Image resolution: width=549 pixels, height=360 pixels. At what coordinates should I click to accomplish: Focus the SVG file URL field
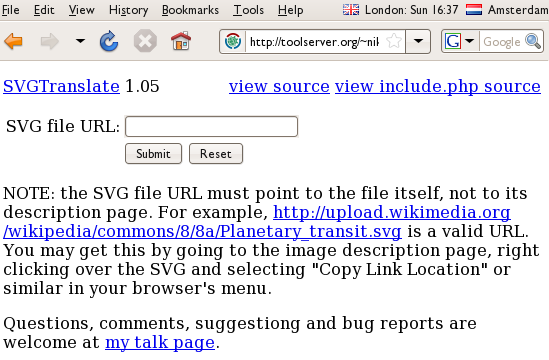click(211, 126)
